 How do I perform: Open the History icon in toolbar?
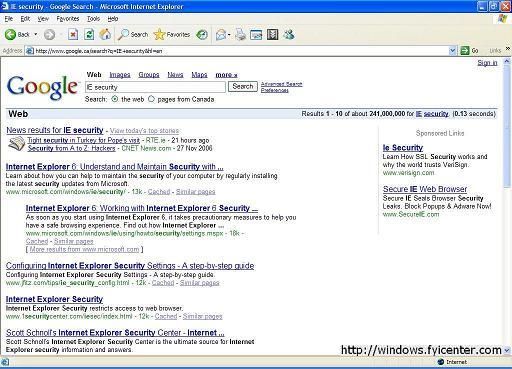pos(202,34)
